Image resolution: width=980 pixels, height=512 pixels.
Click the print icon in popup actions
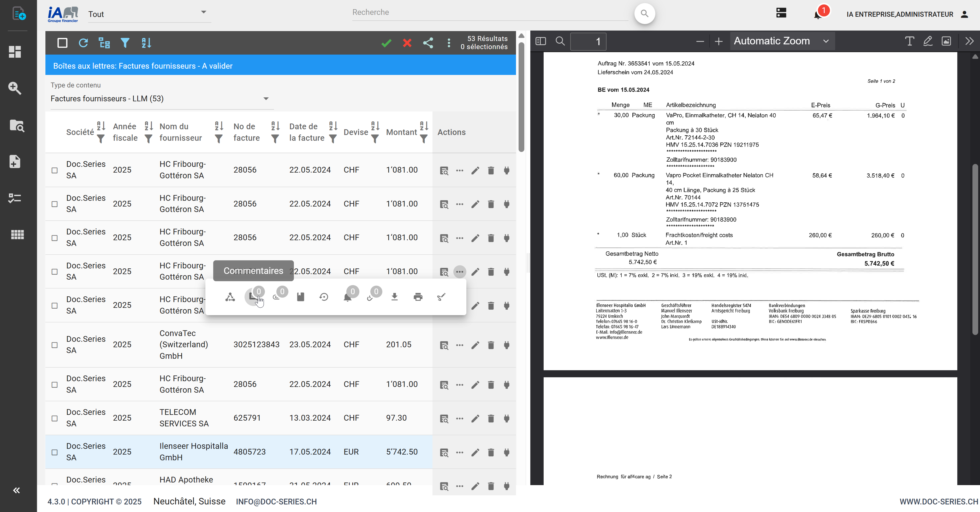(x=418, y=297)
